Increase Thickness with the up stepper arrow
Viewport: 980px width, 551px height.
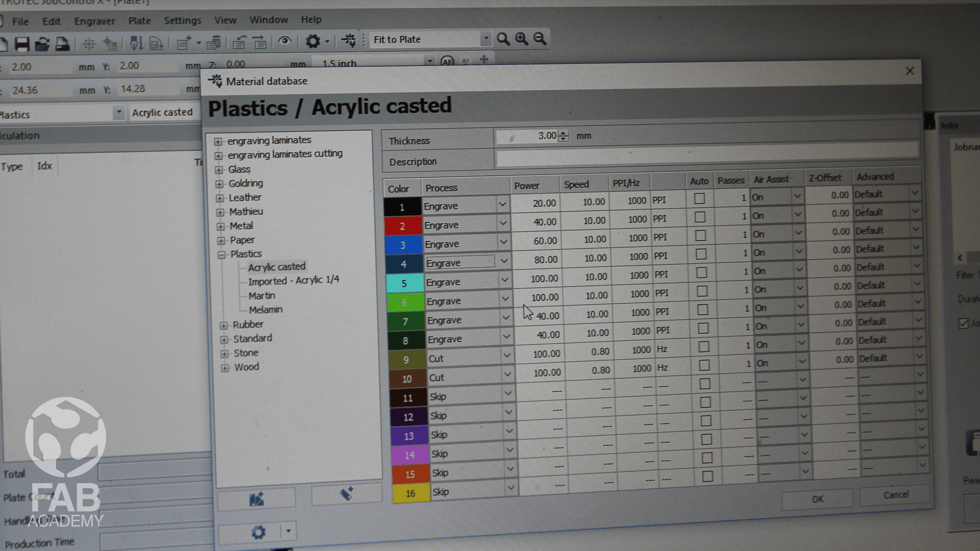[563, 133]
